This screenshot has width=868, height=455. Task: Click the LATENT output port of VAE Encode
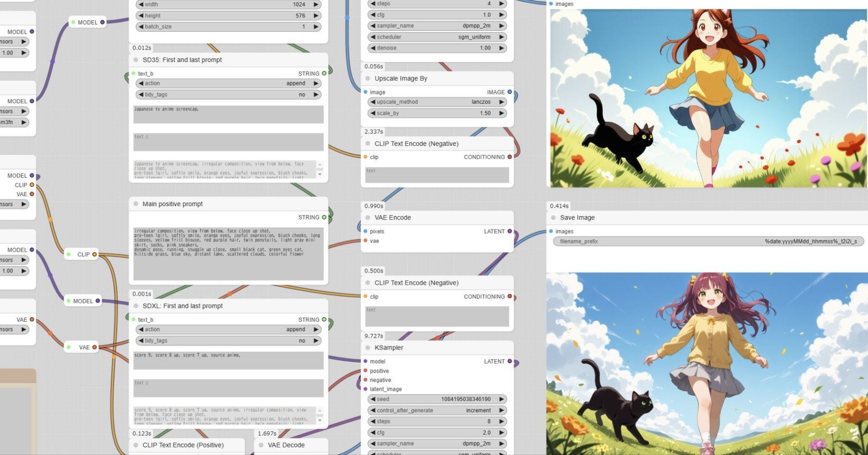coord(510,231)
